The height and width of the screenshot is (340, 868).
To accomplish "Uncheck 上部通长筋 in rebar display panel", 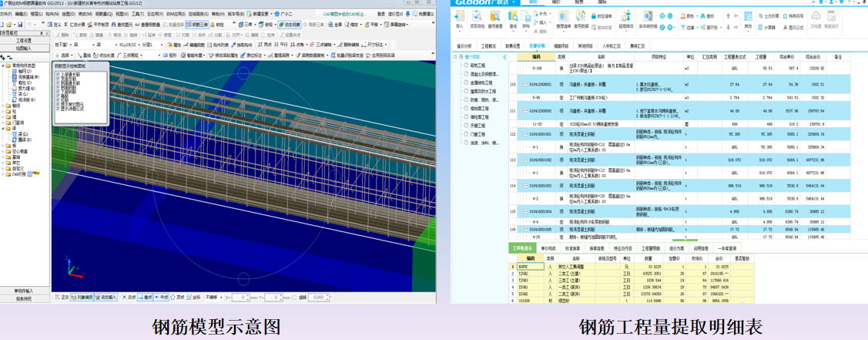I will (58, 72).
